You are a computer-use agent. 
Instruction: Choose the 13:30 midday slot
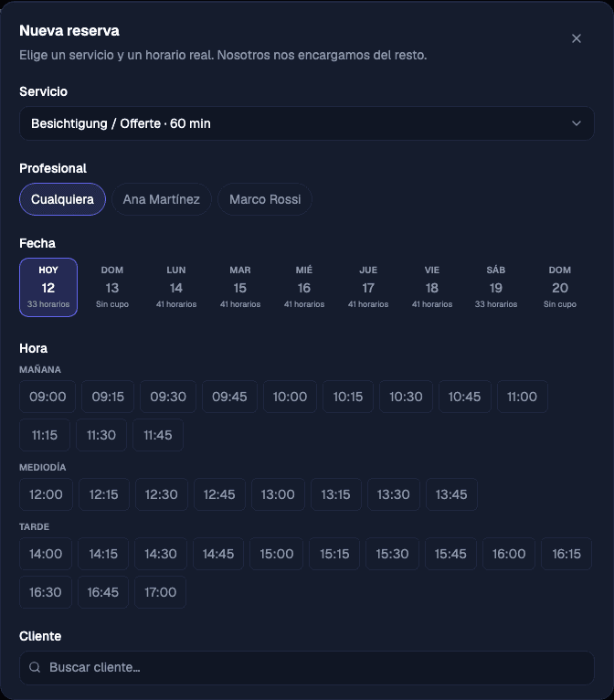pos(394,494)
